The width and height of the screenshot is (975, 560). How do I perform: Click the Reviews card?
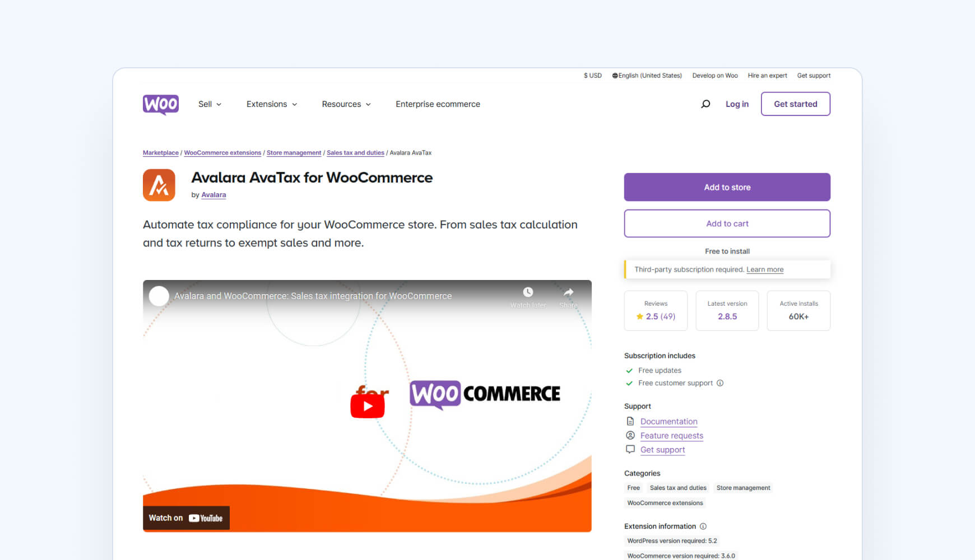pyautogui.click(x=656, y=311)
